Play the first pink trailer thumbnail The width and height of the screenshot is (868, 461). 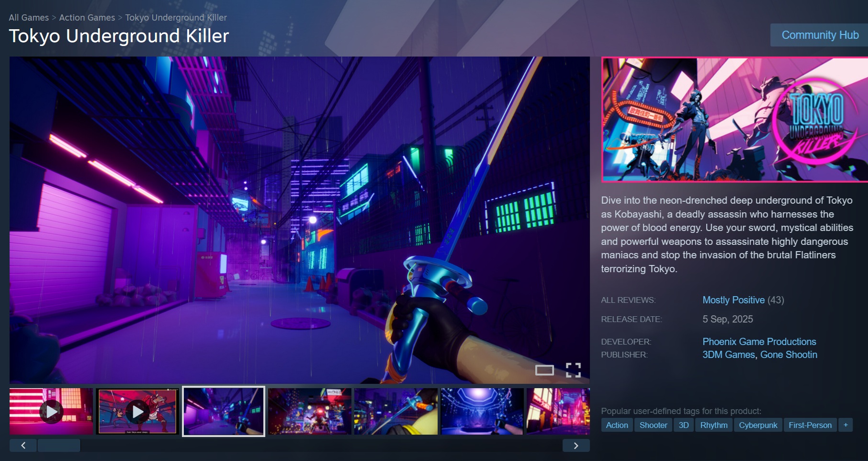point(51,411)
